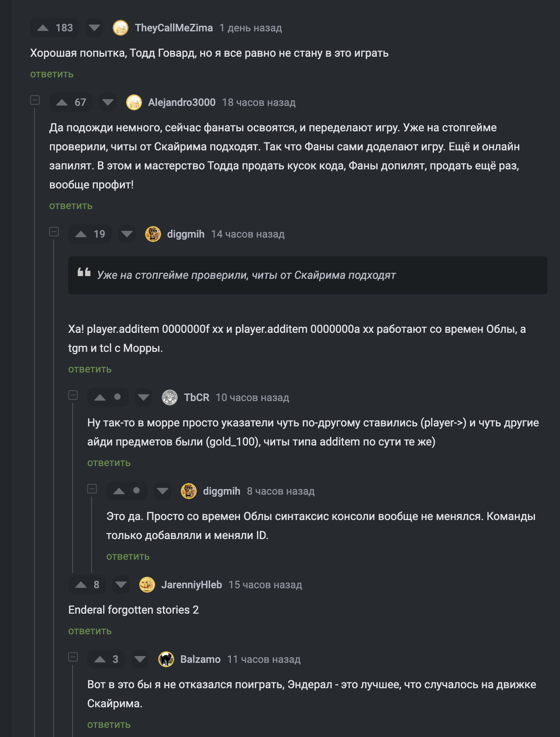Open JarenniyHleb's profile via username
Image resolution: width=560 pixels, height=737 pixels.
point(192,585)
